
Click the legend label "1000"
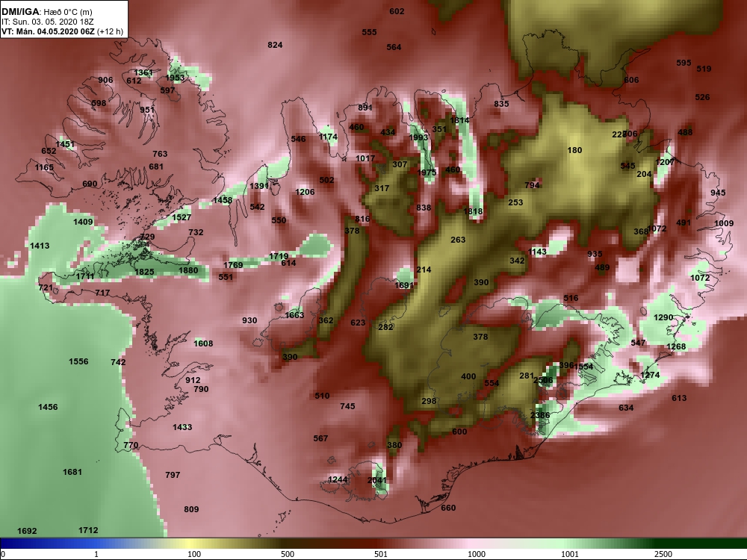[x=477, y=554]
